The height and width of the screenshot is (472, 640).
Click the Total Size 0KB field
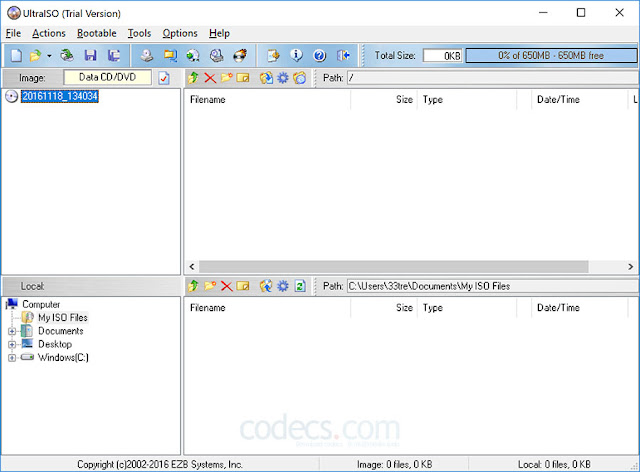tap(443, 56)
